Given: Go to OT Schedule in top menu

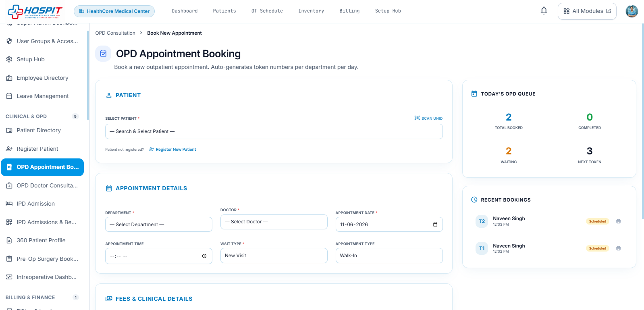Looking at the screenshot, I should pos(267,11).
